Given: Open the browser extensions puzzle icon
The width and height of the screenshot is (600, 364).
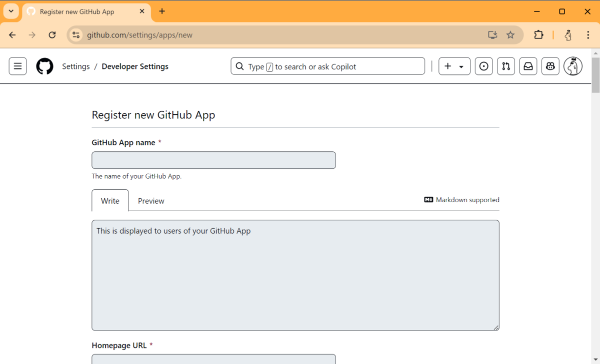Looking at the screenshot, I should point(538,35).
